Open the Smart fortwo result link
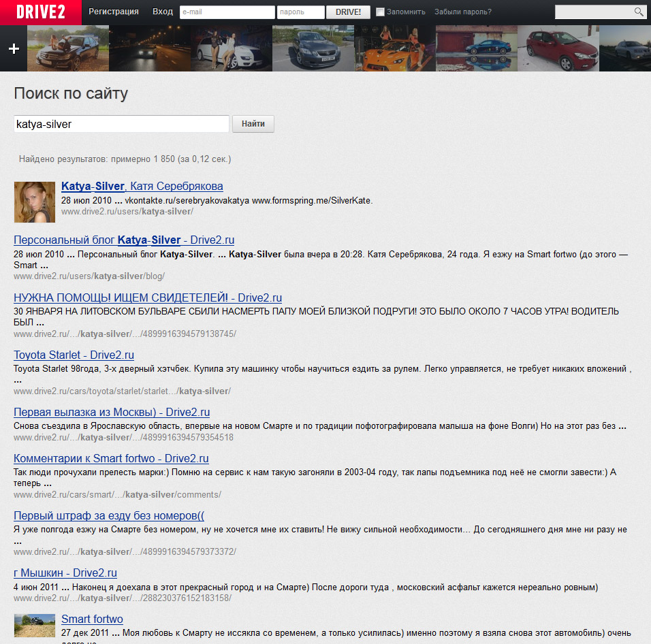Viewport: 651px width, 644px height. click(92, 619)
